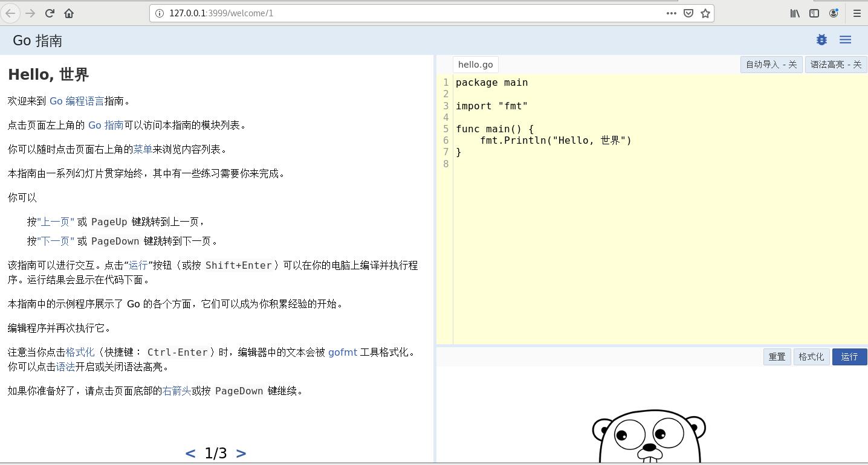Go to previous slide with < arrow
The height and width of the screenshot is (465, 868).
tap(190, 453)
